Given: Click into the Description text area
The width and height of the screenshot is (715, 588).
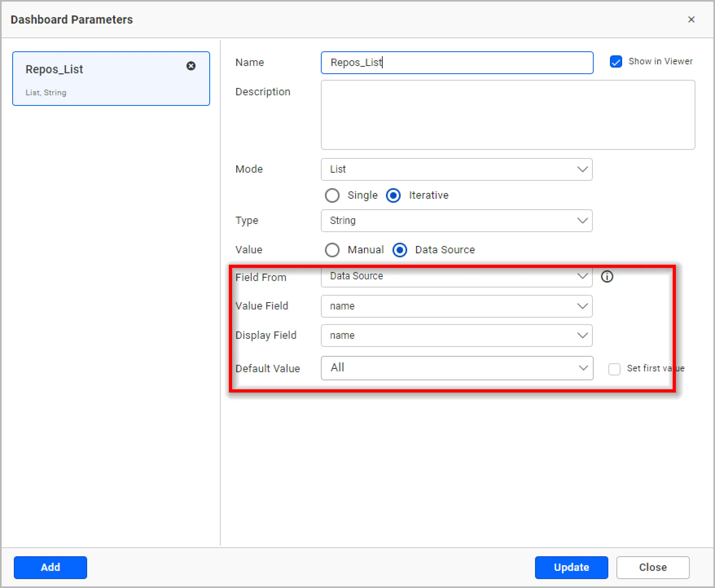Looking at the screenshot, I should [x=508, y=115].
